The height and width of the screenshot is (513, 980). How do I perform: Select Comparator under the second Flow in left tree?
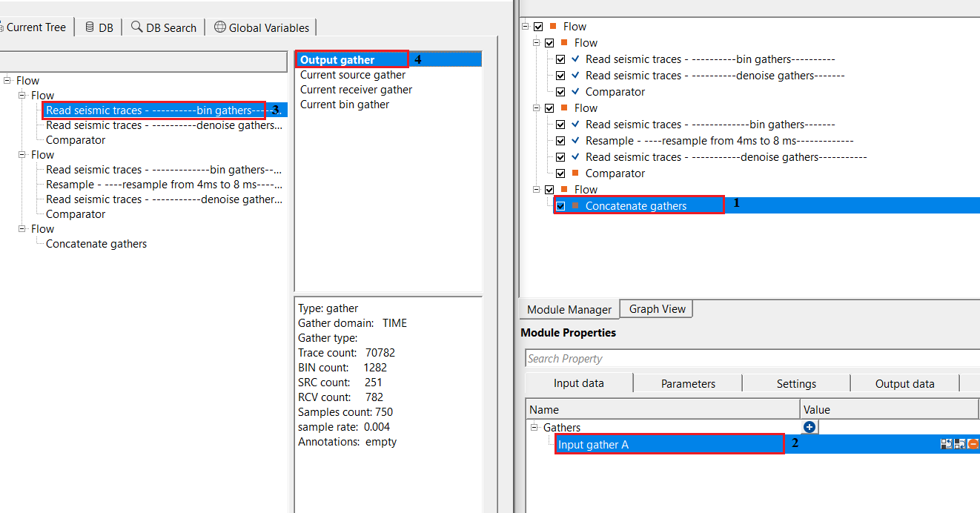point(76,214)
